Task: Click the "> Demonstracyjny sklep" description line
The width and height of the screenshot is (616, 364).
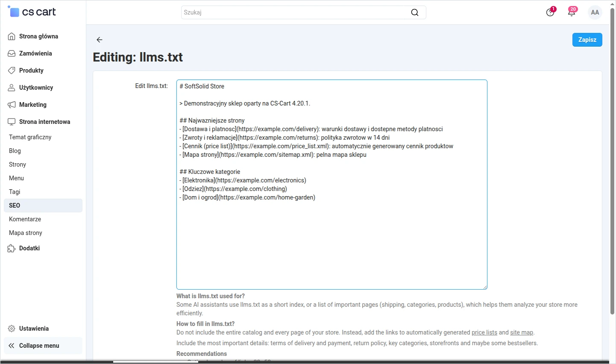Action: pos(245,103)
